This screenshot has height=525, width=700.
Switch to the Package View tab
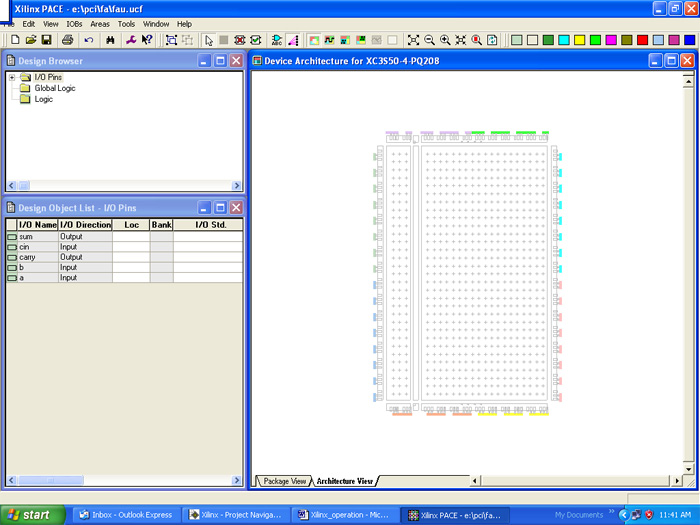tap(284, 481)
